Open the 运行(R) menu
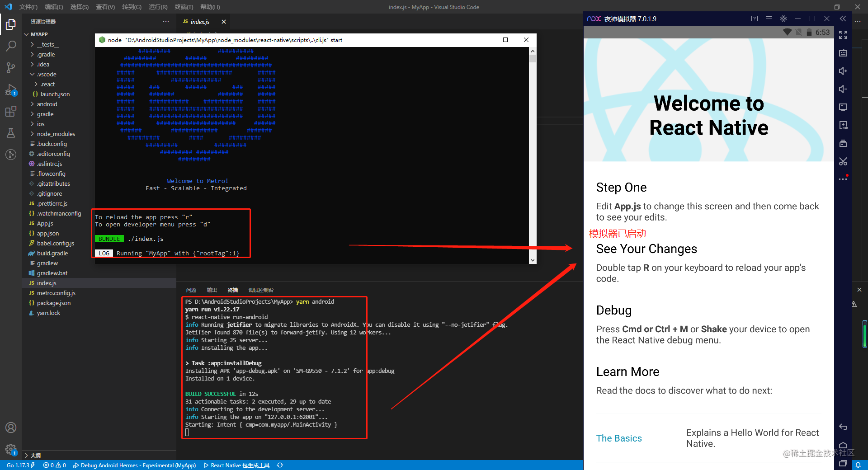This screenshot has width=868, height=470. point(158,7)
